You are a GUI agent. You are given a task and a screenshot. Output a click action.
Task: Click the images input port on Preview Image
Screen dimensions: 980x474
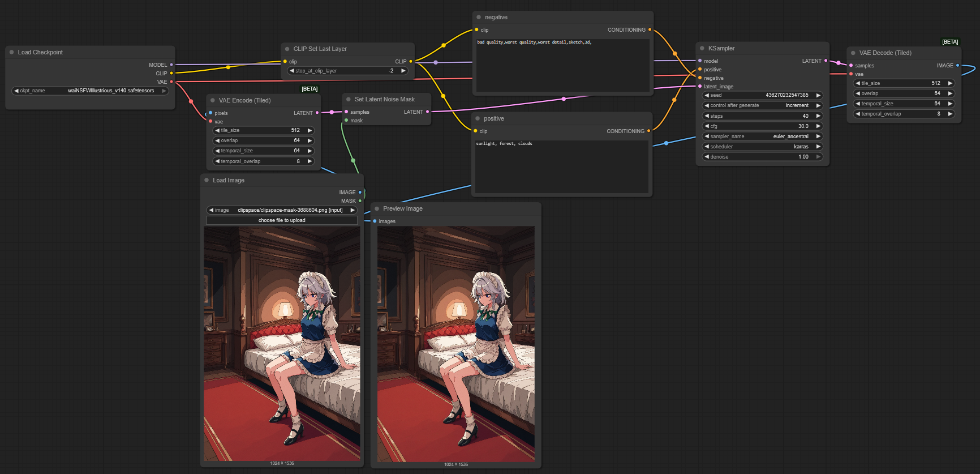375,221
